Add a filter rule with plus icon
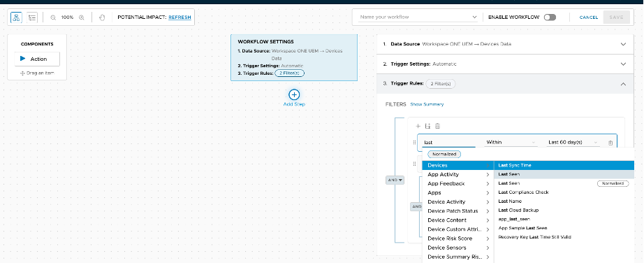Viewport: 644px width, 263px height. pos(418,126)
